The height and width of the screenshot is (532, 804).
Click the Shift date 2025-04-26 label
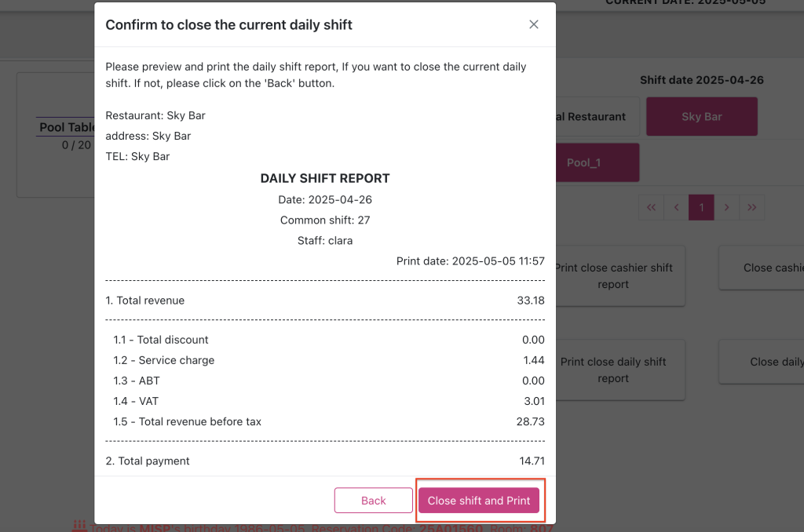point(701,80)
